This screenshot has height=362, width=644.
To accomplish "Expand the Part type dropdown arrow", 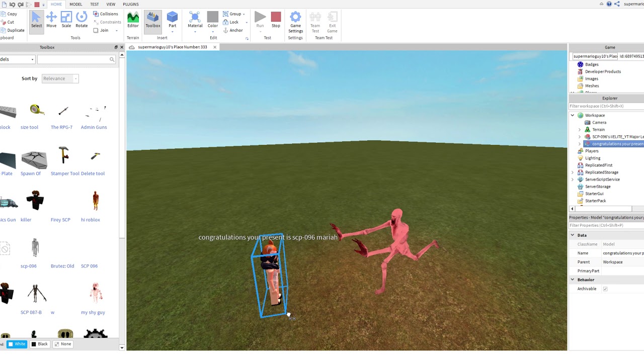I will 172,32.
